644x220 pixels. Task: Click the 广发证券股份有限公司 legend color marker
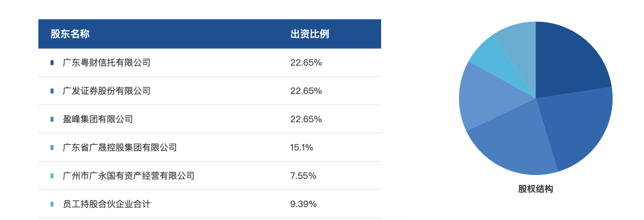52,91
